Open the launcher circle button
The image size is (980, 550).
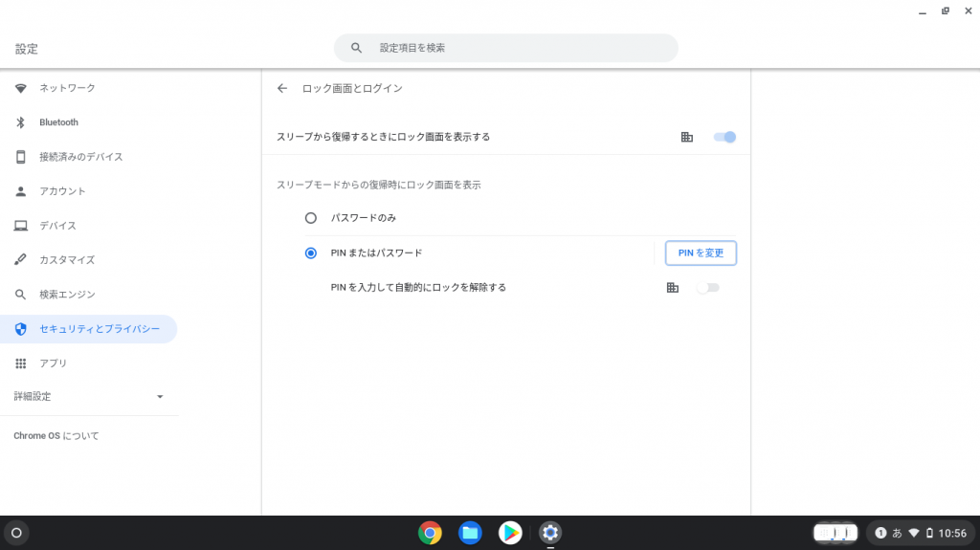[x=17, y=533]
